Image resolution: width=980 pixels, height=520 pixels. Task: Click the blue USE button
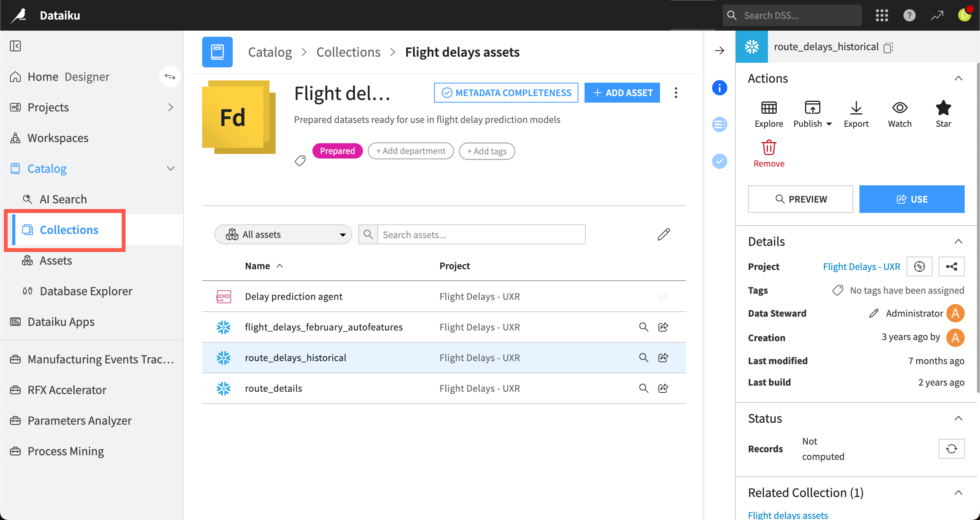pyautogui.click(x=912, y=199)
